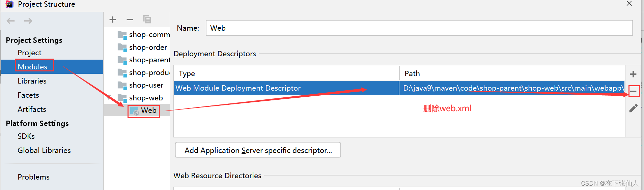Edit the deployment descriptor with pencil
Image resolution: width=644 pixels, height=190 pixels.
click(x=633, y=108)
